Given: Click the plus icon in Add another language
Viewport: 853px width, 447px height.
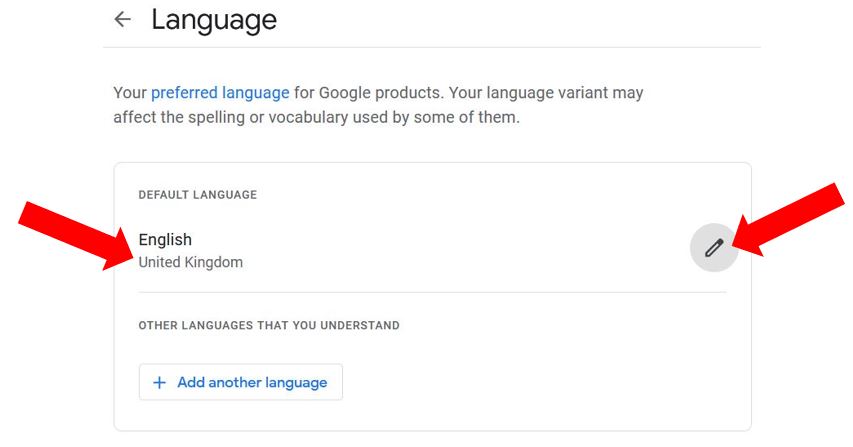Looking at the screenshot, I should tap(159, 383).
